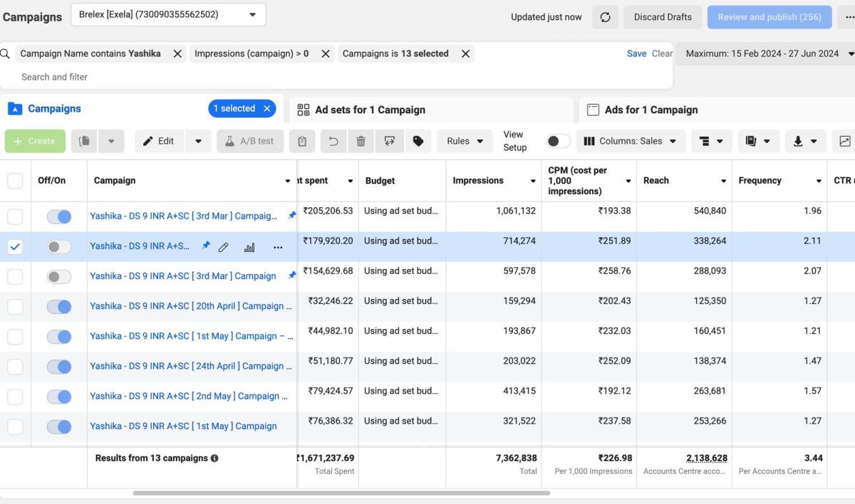Click the Discard Drafts button

663,17
